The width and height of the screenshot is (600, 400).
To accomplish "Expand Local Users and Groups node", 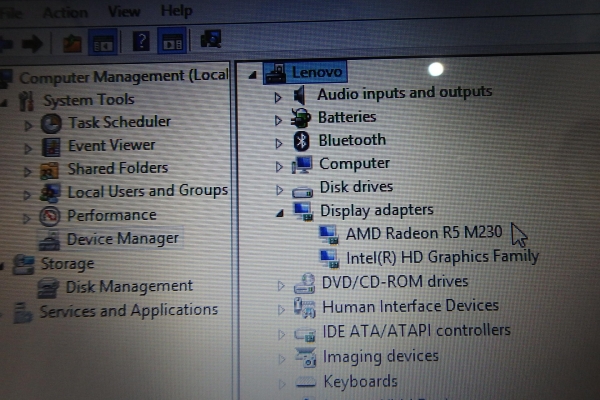I will click(27, 195).
